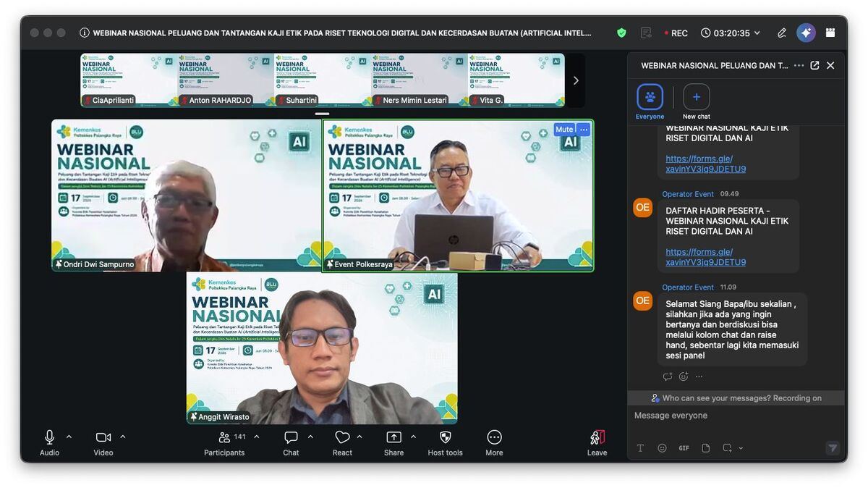The width and height of the screenshot is (868, 488).
Task: Reply in thread to last message
Action: click(668, 376)
